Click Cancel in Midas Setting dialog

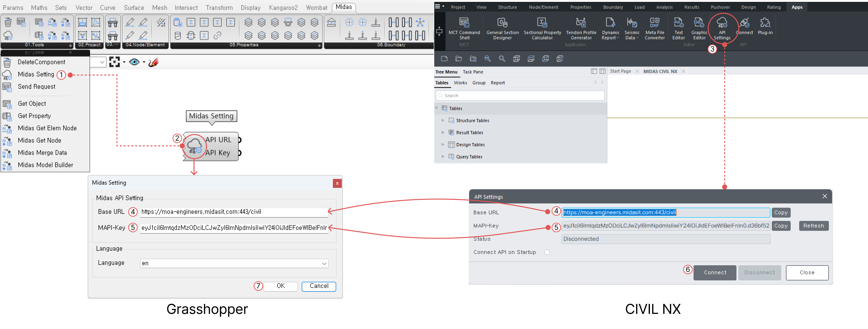pos(319,286)
